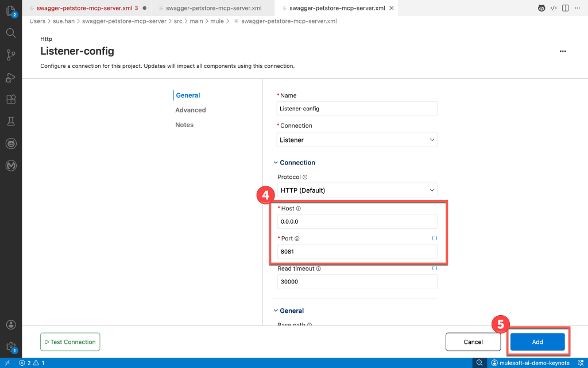The height and width of the screenshot is (368, 588).
Task: Collapse the Connection section
Action: tap(276, 163)
